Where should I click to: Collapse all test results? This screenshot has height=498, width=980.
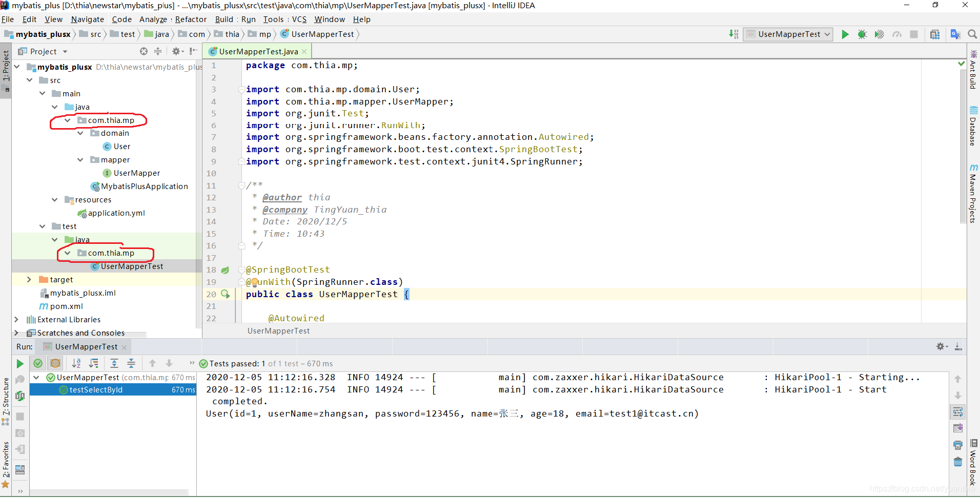(x=131, y=364)
